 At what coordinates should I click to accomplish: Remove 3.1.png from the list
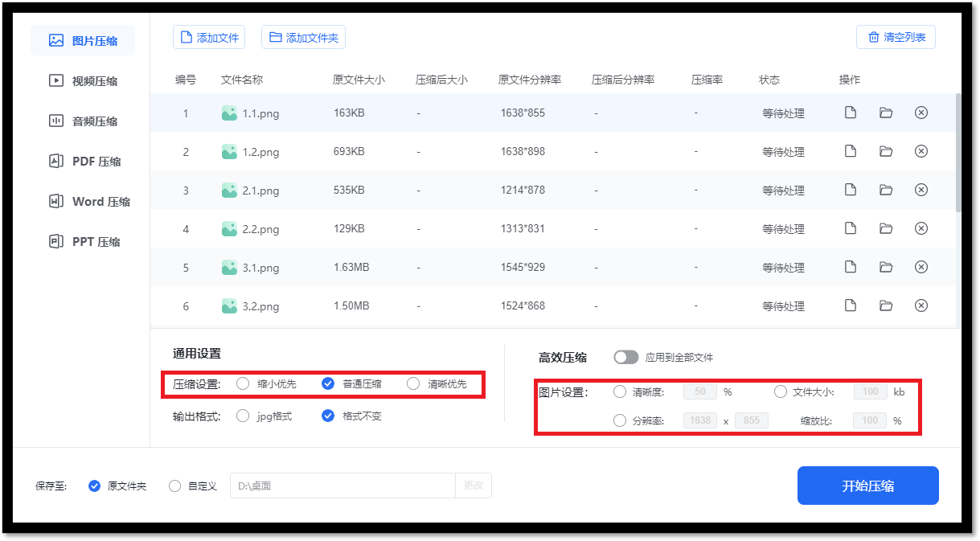tap(921, 267)
